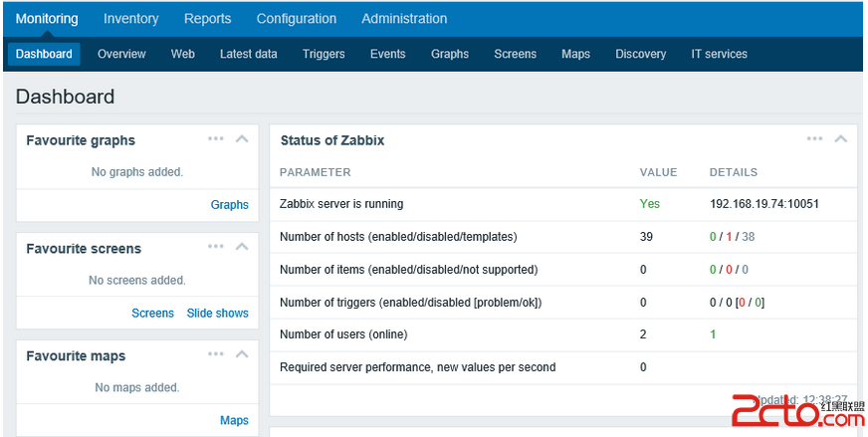
Task: Click triggers details '0 / 0 [0 / 0]'
Action: click(737, 303)
